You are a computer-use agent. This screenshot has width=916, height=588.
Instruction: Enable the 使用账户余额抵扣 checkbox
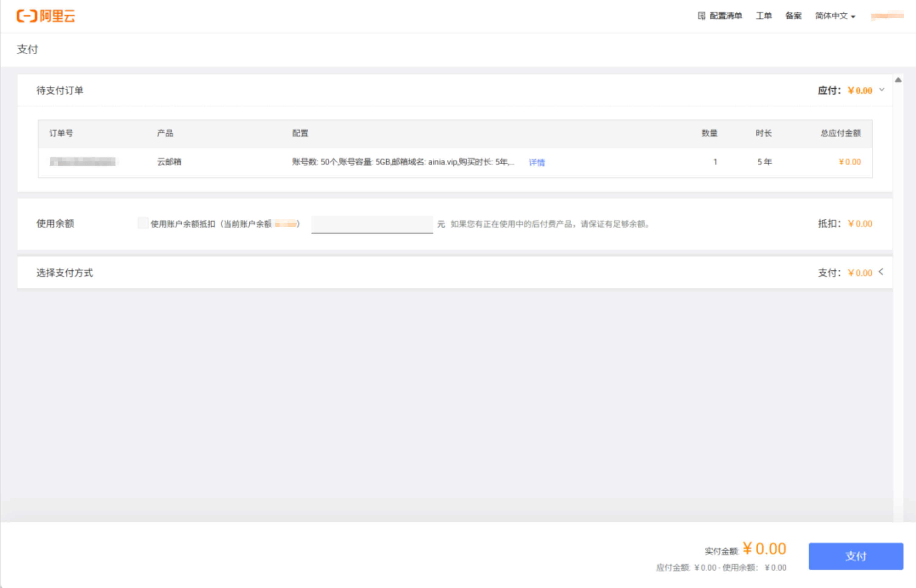(x=143, y=223)
